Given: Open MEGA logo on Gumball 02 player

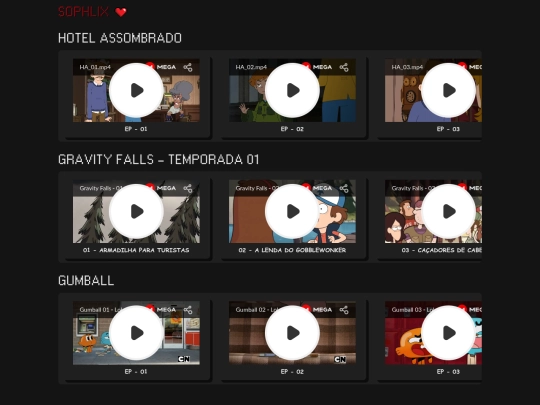Looking at the screenshot, I should tap(317, 309).
